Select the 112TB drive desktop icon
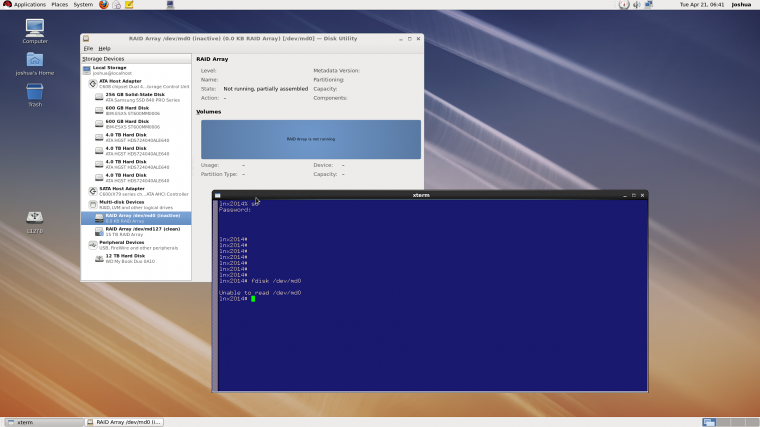 tap(35, 222)
